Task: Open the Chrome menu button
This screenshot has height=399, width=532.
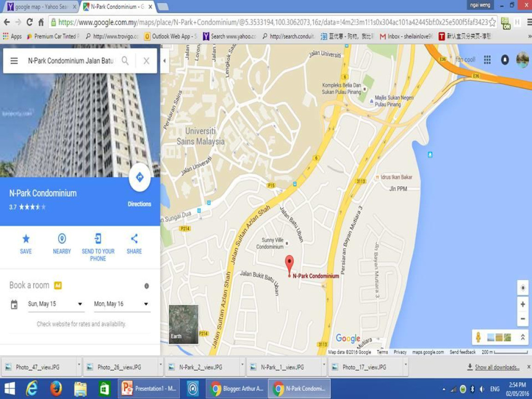Action: tap(529, 22)
